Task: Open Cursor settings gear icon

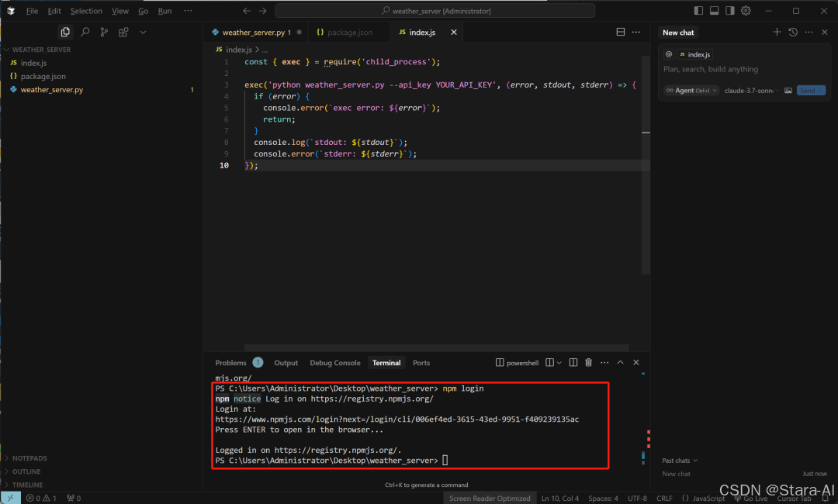Action: click(x=746, y=11)
